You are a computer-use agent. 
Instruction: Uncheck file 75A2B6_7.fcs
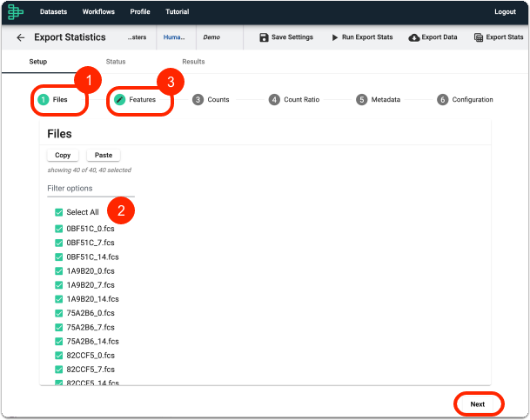point(59,328)
